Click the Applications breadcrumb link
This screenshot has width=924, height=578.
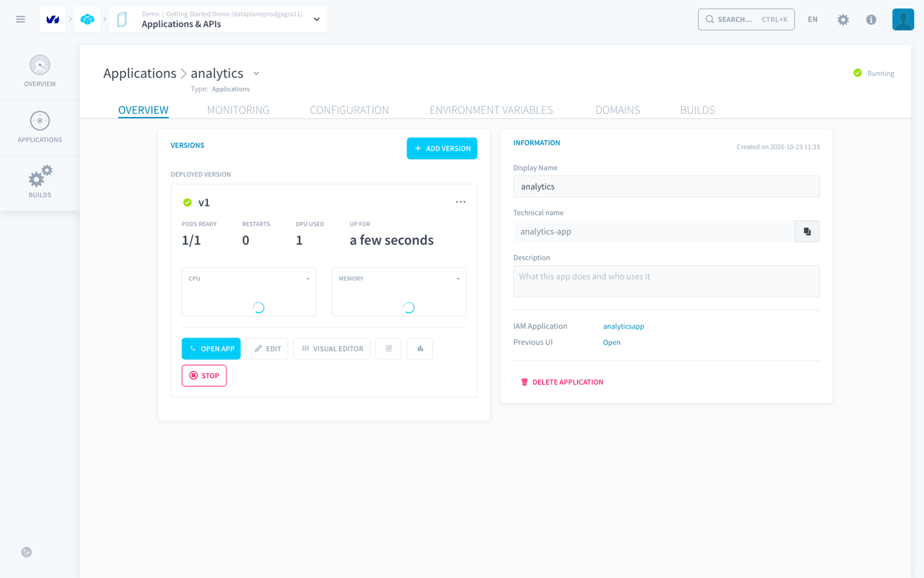pyautogui.click(x=140, y=73)
